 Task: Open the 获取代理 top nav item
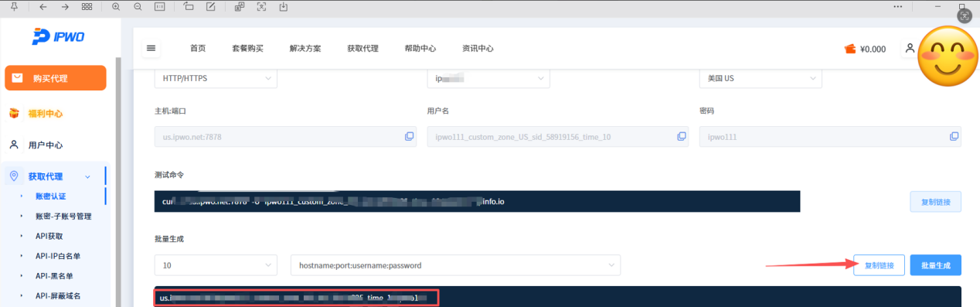[x=362, y=48]
